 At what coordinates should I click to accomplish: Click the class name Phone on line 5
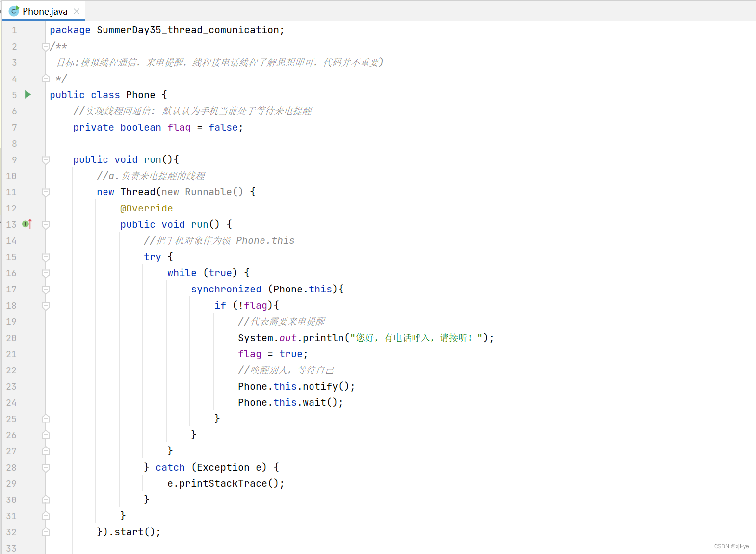[x=140, y=95]
